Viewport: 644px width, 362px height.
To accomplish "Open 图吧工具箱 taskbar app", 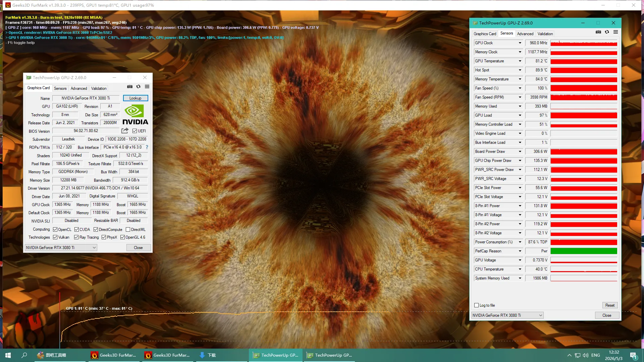I will click(x=60, y=355).
